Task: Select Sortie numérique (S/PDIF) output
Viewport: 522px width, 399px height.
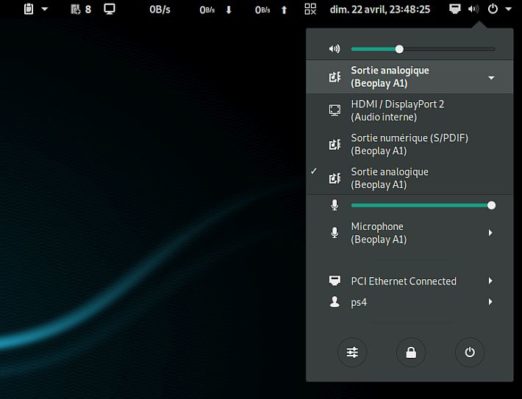Action: pyautogui.click(x=409, y=144)
